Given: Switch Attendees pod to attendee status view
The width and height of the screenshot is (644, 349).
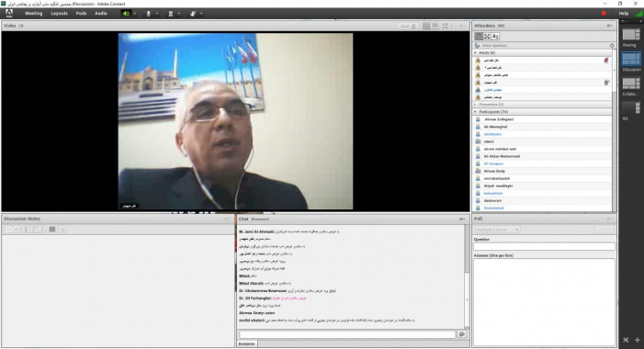Looking at the screenshot, I should tap(495, 36).
